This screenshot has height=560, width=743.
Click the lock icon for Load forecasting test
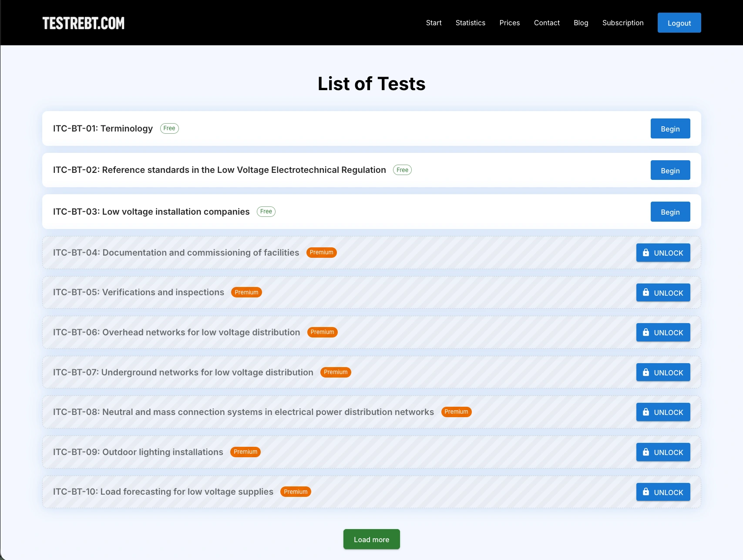pyautogui.click(x=646, y=492)
